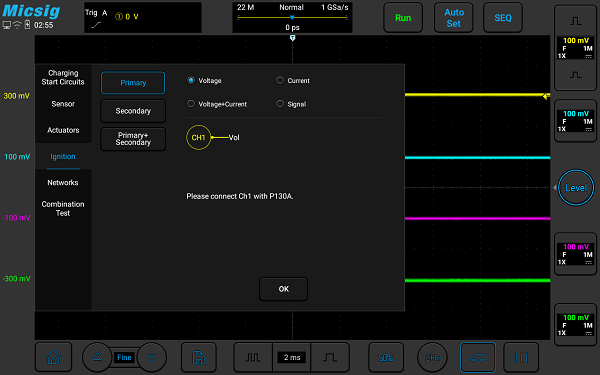Tap the CHx channel selector button

click(432, 357)
